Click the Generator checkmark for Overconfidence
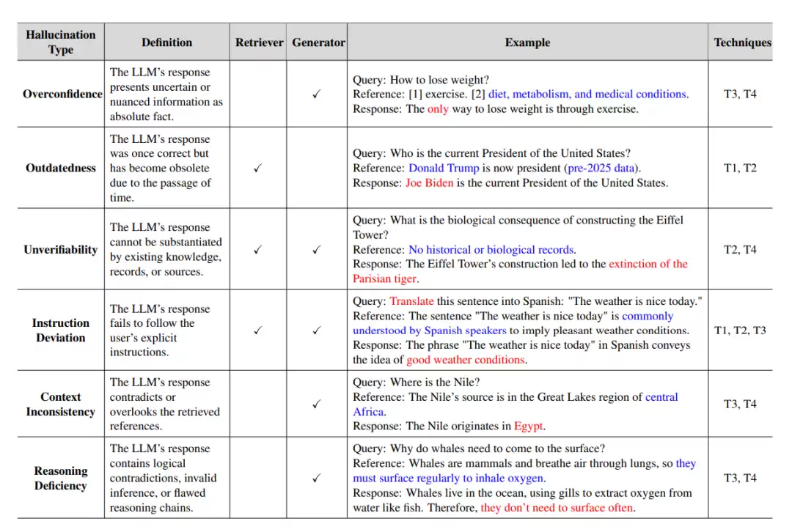The height and width of the screenshot is (532, 792). click(x=316, y=94)
